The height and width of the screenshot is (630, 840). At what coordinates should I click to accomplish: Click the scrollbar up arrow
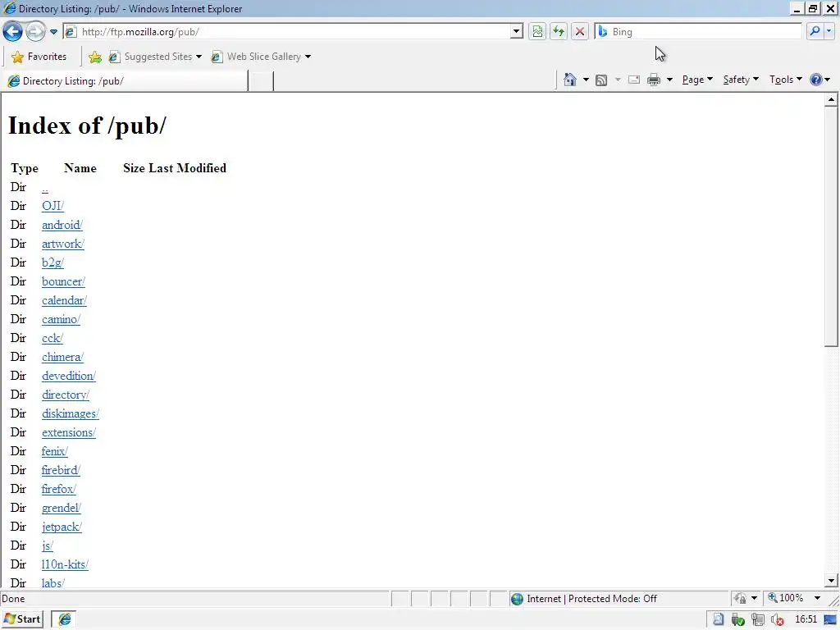tap(831, 99)
